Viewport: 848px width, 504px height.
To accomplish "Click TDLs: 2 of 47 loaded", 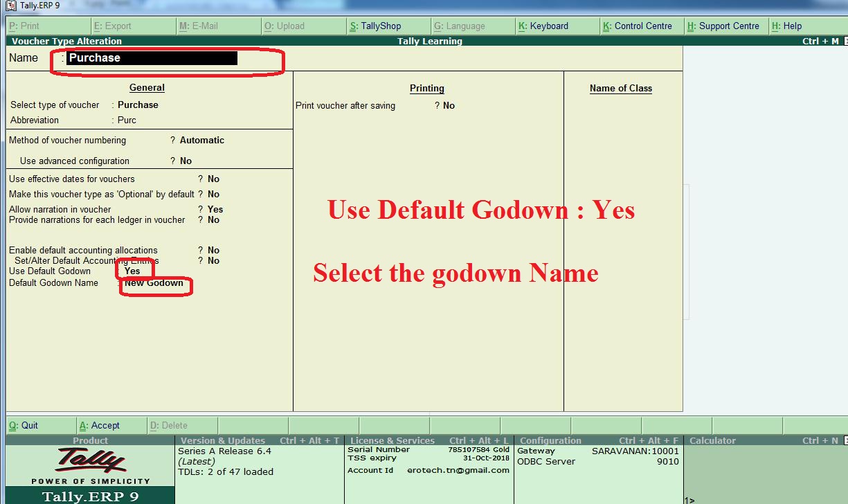I will pyautogui.click(x=226, y=472).
